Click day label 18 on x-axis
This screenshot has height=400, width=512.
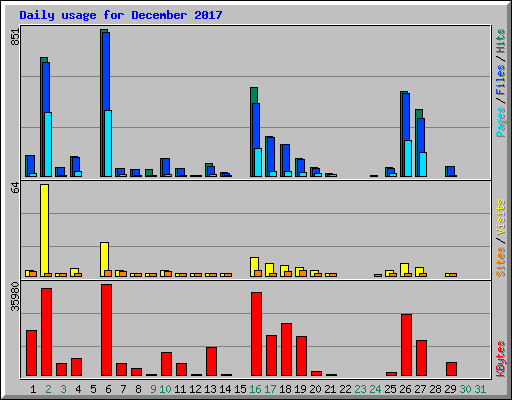pos(285,389)
